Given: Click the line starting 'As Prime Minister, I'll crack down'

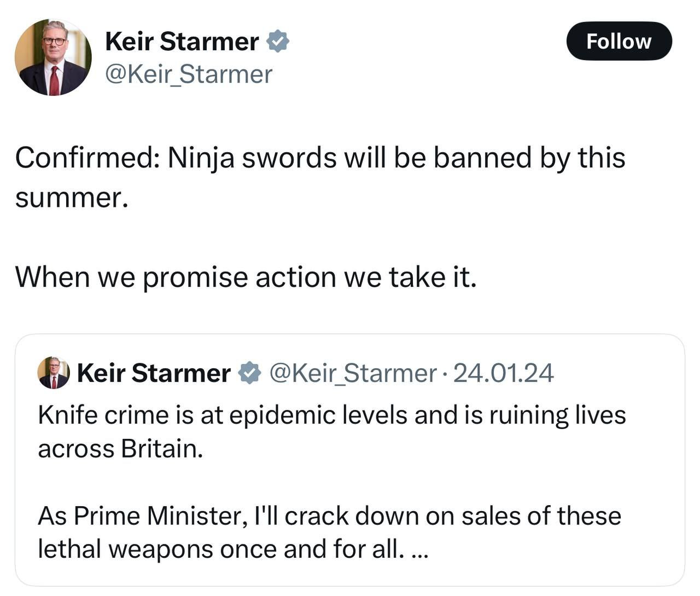Looking at the screenshot, I should point(329,516).
